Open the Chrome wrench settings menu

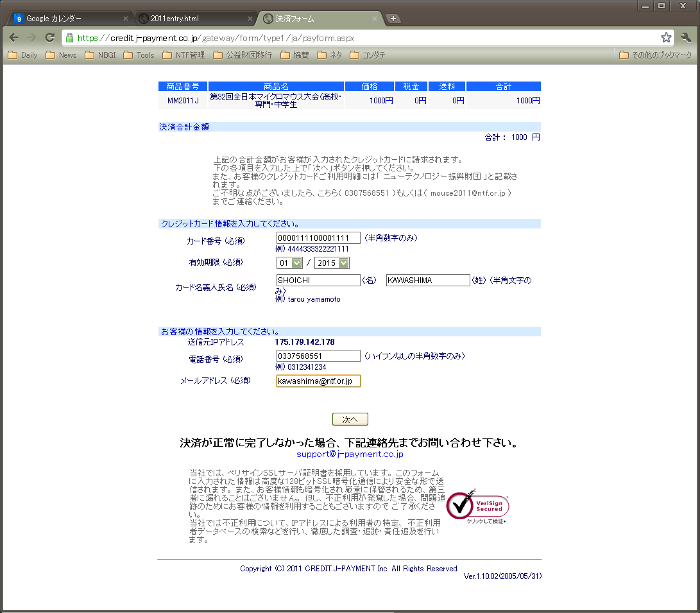[x=686, y=38]
